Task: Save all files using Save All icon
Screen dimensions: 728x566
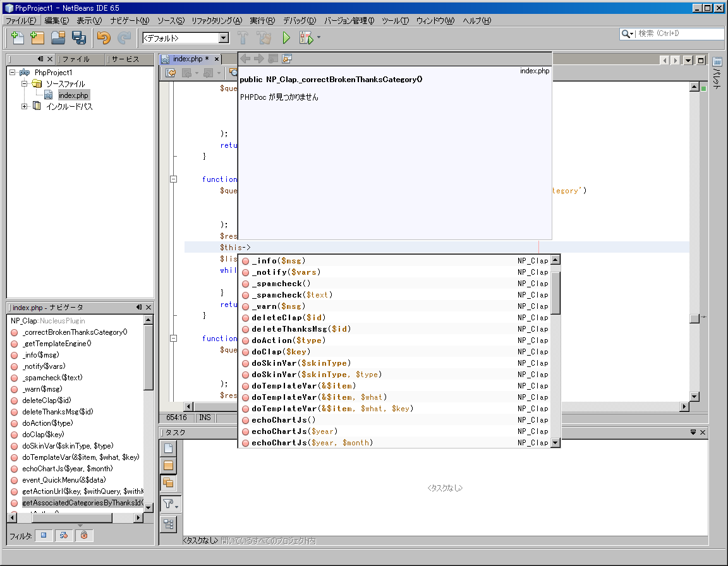Action: point(77,38)
